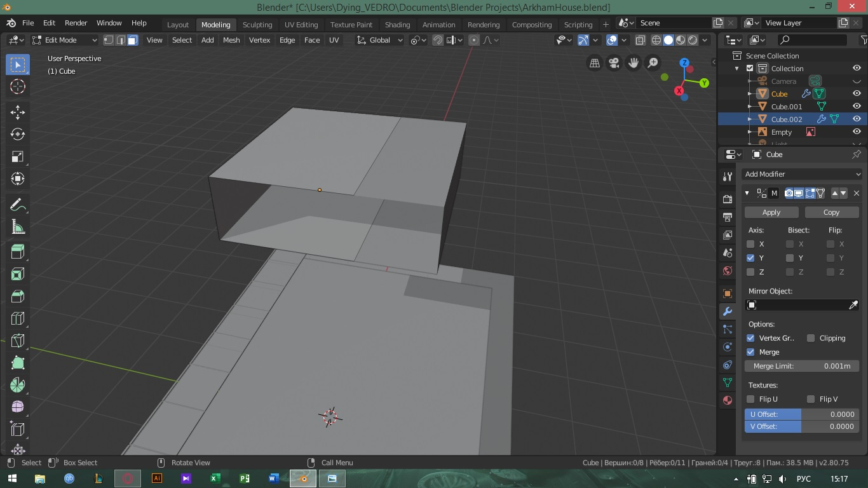Image resolution: width=868 pixels, height=488 pixels.
Task: Adjust the U Offset slider
Action: pos(802,414)
